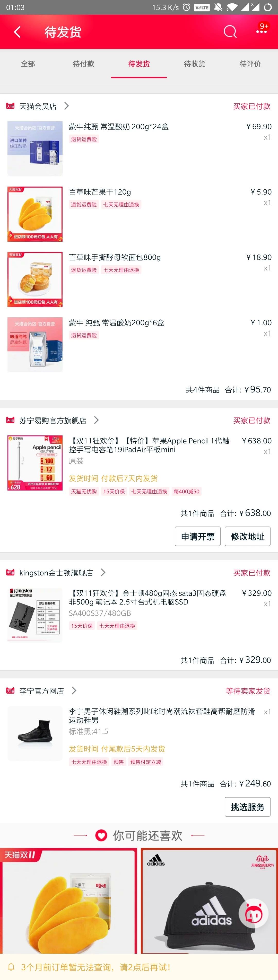Tap the bell icon in bottom notice
The image size is (278, 980).
point(11,967)
